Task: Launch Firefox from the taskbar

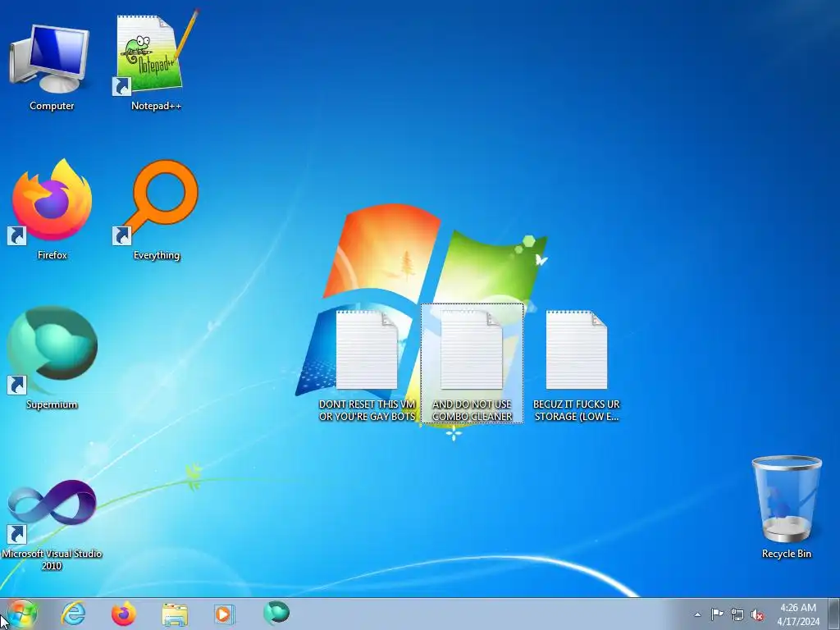Action: (x=124, y=614)
